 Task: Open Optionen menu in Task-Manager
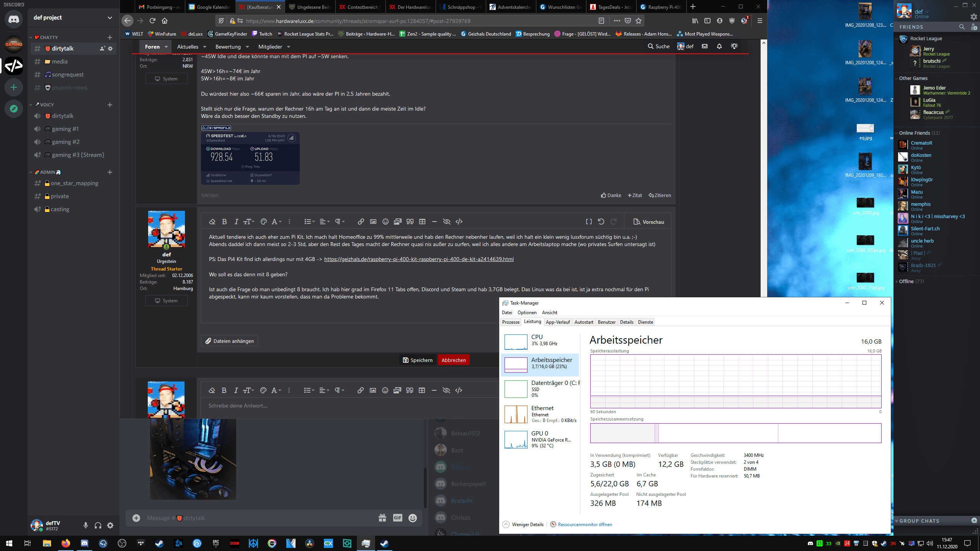pyautogui.click(x=527, y=313)
